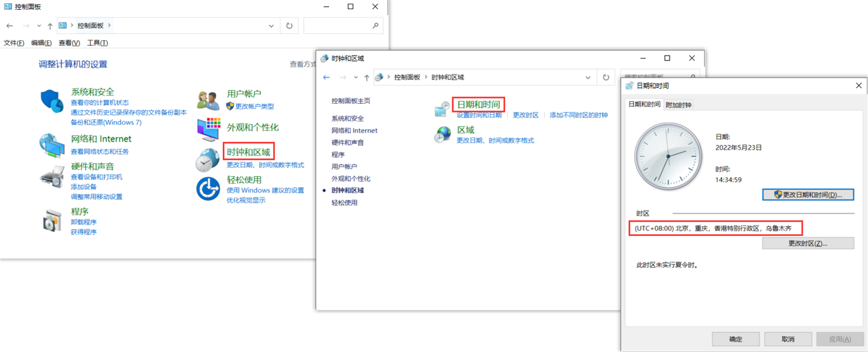Click the 区域 globe icon
868x352 pixels.
443,134
